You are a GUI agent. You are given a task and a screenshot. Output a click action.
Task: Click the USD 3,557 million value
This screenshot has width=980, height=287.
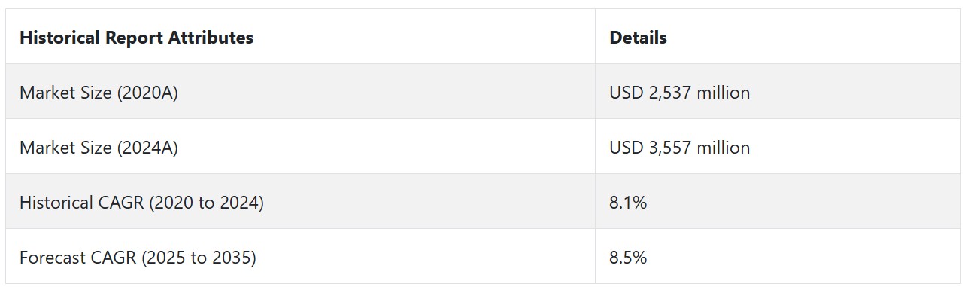point(679,148)
